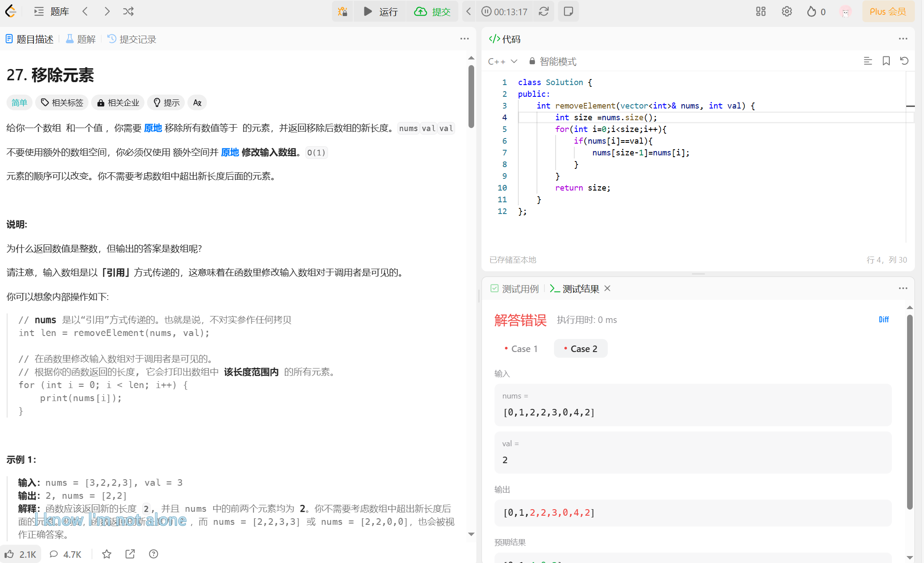The height and width of the screenshot is (563, 924).
Task: Open the 原地 link before 修改输入数组
Action: (x=230, y=152)
